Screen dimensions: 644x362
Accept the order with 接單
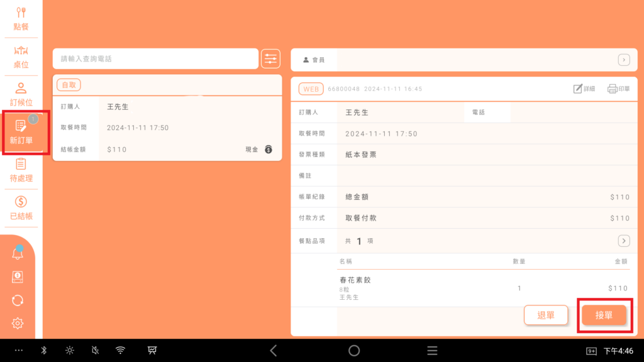[x=604, y=315]
